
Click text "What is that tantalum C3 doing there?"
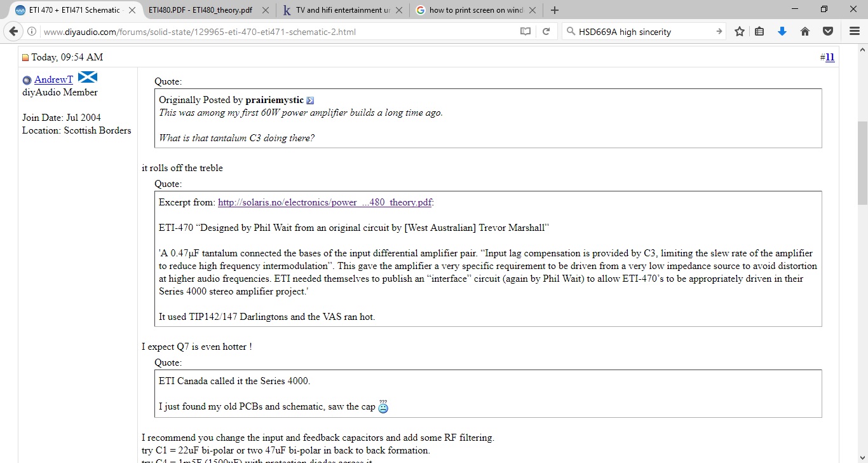236,138
